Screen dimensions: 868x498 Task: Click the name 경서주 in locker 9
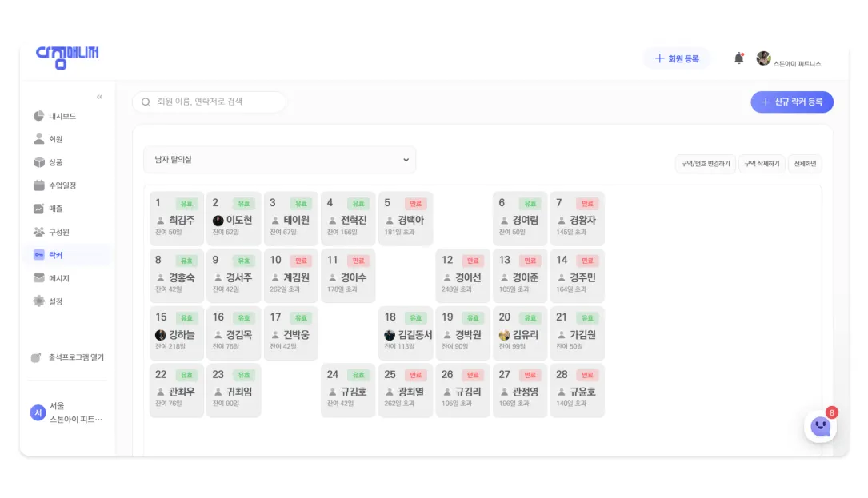[x=239, y=277]
